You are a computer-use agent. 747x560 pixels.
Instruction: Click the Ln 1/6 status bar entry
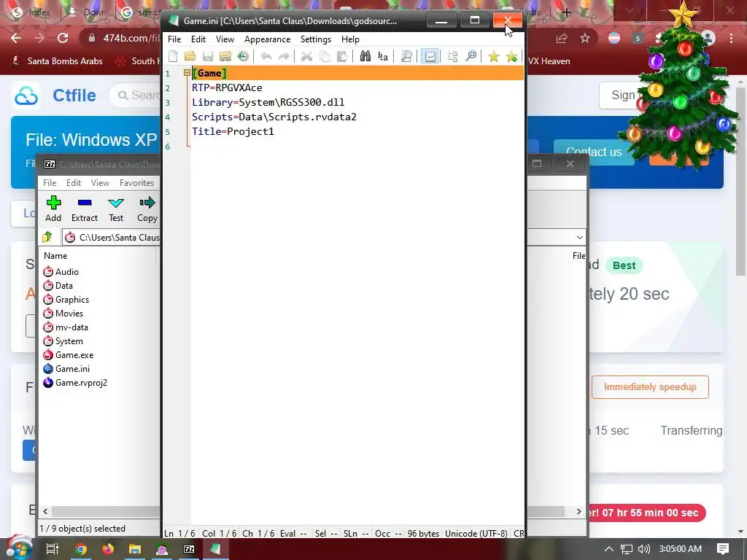(179, 533)
